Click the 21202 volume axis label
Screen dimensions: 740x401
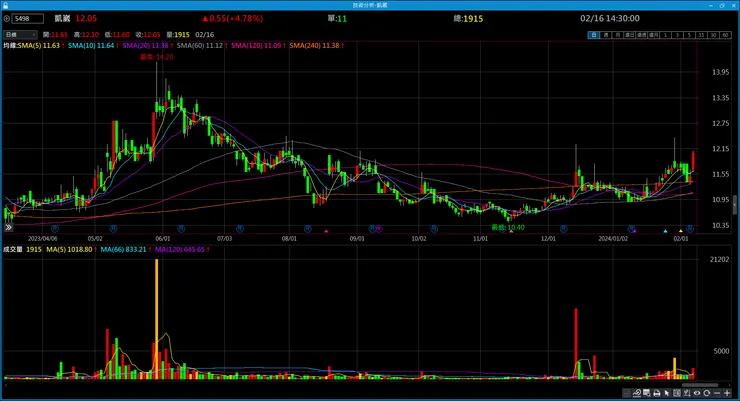719,259
